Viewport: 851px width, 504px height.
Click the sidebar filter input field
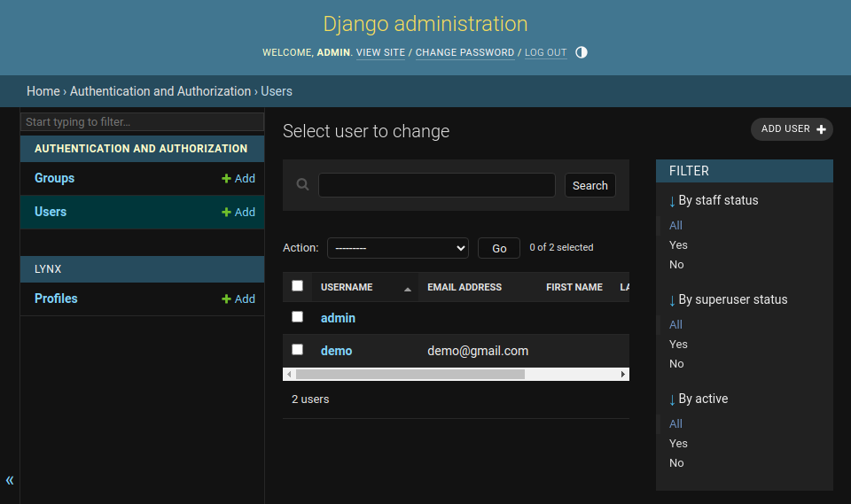tap(142, 122)
